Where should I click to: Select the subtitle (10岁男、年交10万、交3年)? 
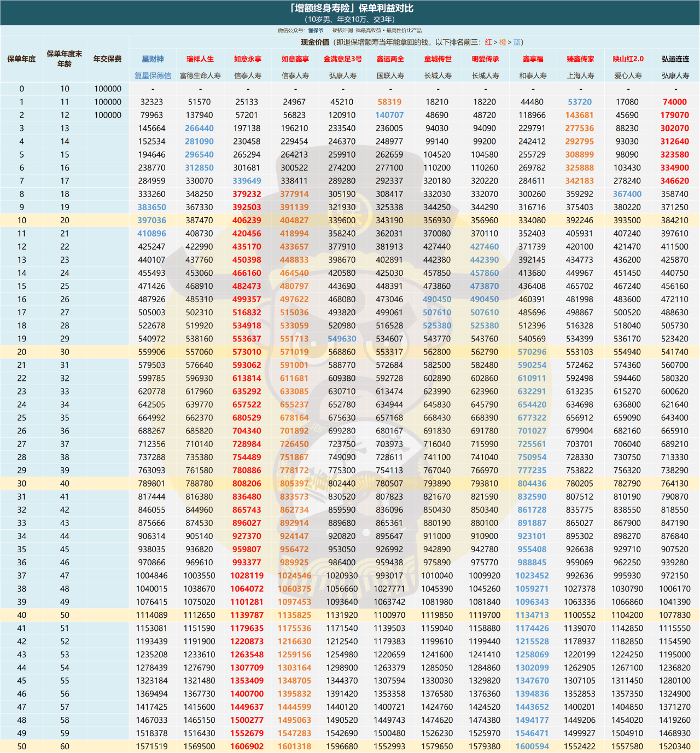[351, 19]
